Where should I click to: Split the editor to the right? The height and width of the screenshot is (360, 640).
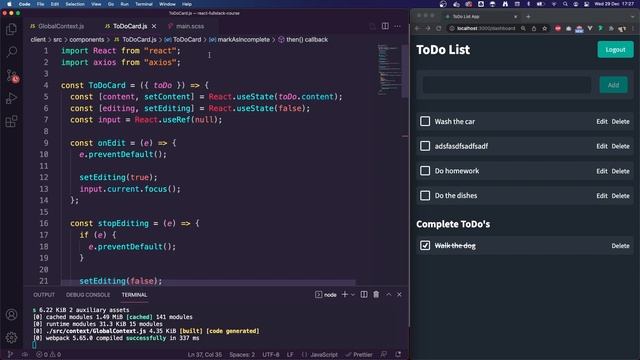point(385,26)
